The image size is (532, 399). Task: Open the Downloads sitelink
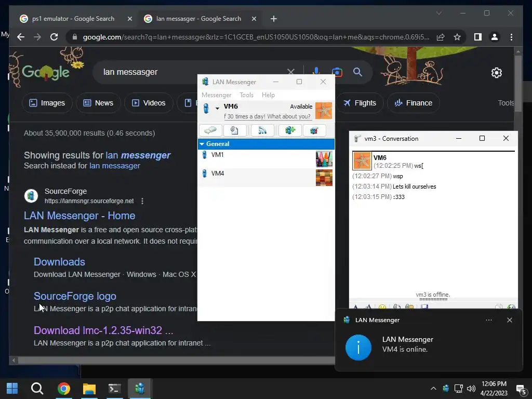coord(59,262)
